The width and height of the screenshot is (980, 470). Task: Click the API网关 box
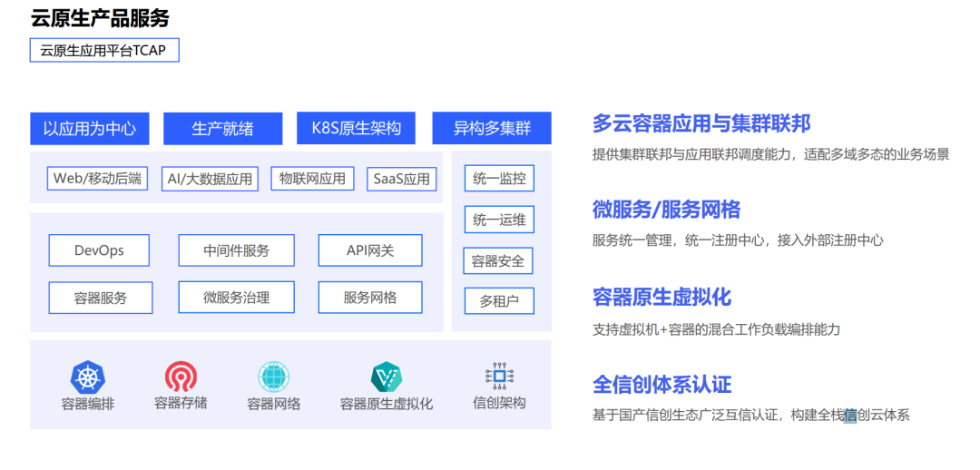tap(370, 250)
